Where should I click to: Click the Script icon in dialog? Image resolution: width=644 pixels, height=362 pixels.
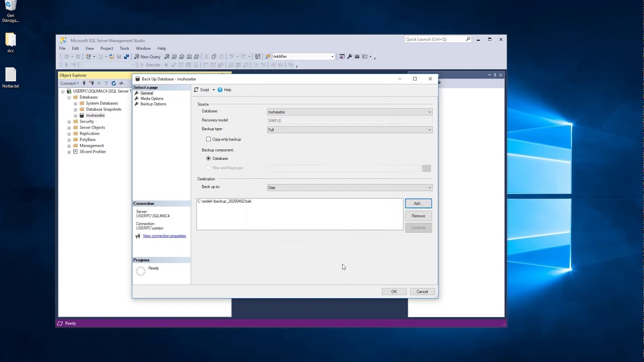pyautogui.click(x=196, y=90)
